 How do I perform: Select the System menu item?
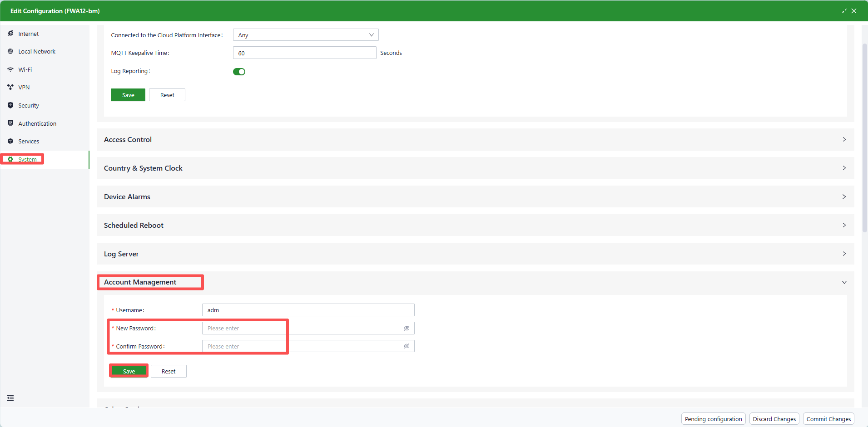(45, 159)
